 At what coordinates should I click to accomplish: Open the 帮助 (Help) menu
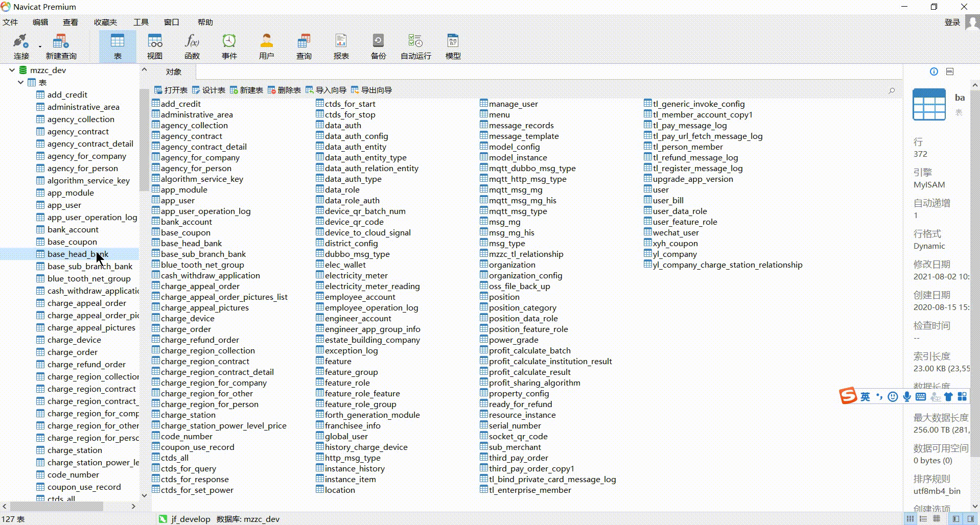(x=205, y=22)
